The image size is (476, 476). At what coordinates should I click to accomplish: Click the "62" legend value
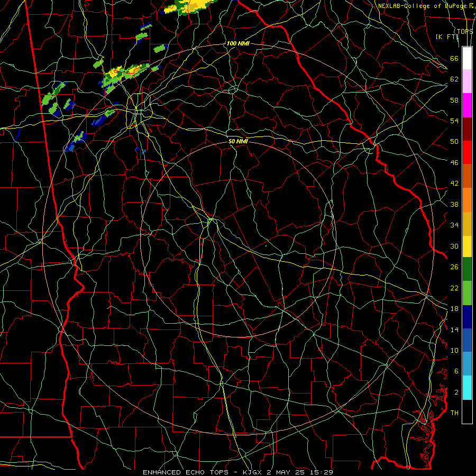pos(454,79)
